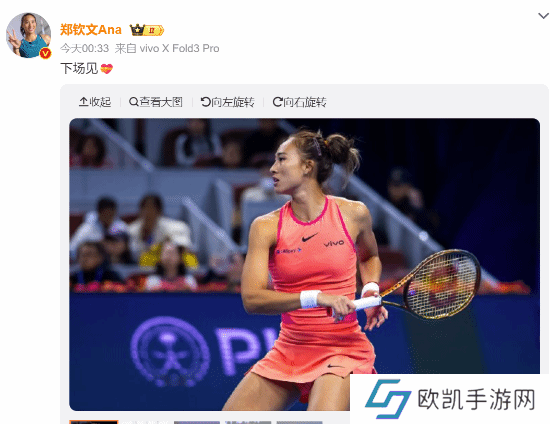
Task: Select the second thumbnail in the strip
Action: 146,422
